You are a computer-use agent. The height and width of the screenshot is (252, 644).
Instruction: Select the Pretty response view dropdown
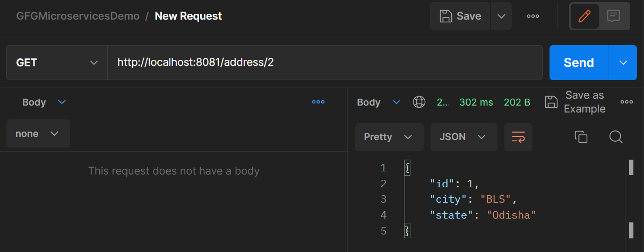tap(389, 137)
